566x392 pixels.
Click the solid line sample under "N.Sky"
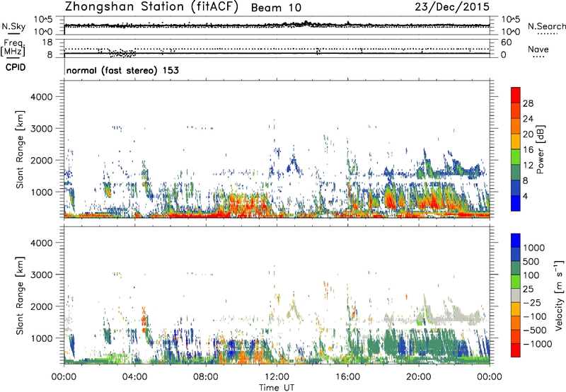[13, 34]
